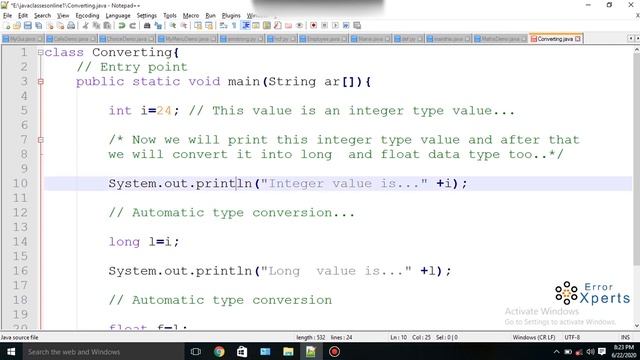
Task: Open the Run menu
Action: [x=210, y=16]
